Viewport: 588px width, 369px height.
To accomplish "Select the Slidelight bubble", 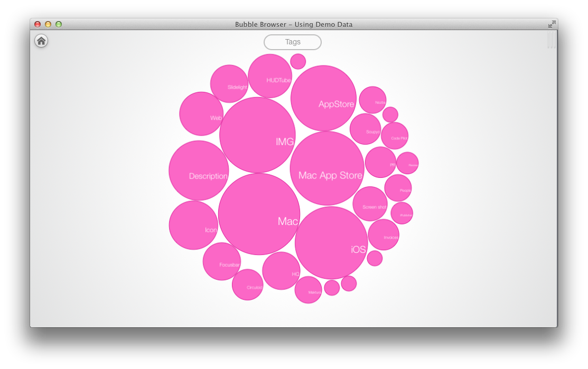I will 229,83.
